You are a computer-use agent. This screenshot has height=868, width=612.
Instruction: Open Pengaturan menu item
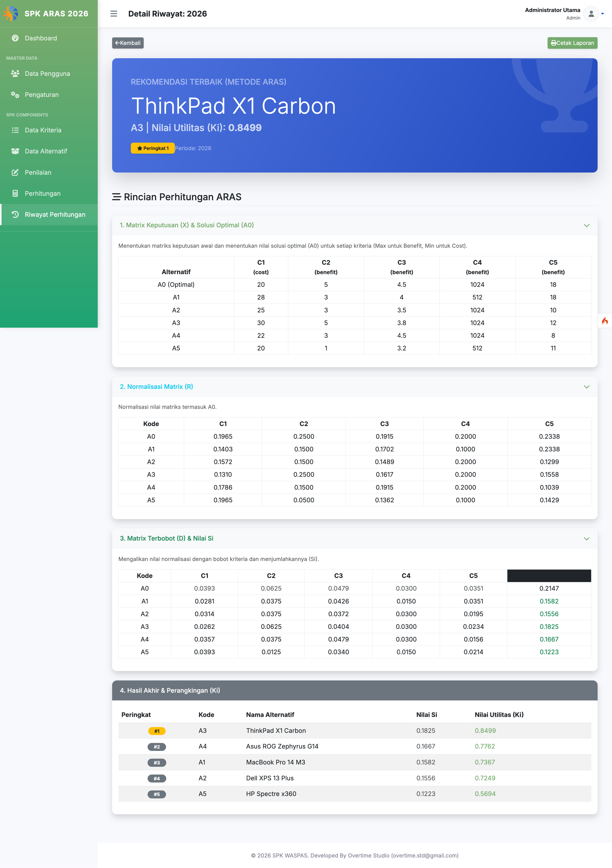49,95
